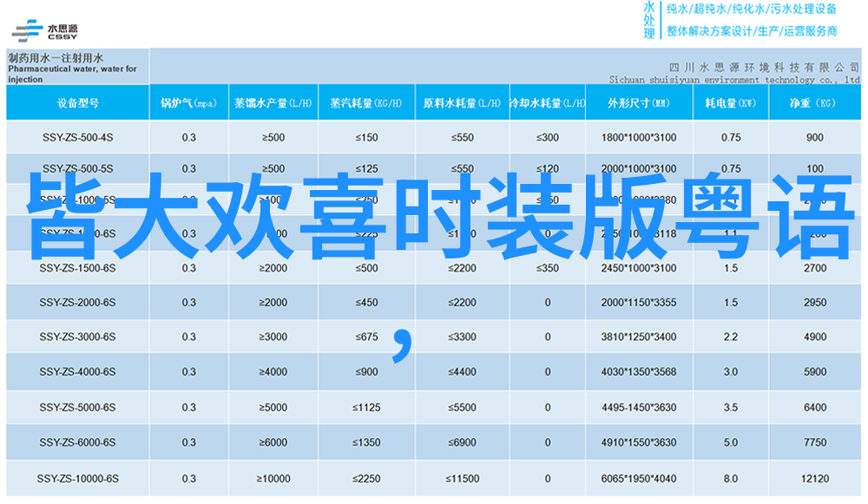Select the 蒸汽耗量(KG/H) header cell
This screenshot has height=504, width=868.
tap(366, 103)
